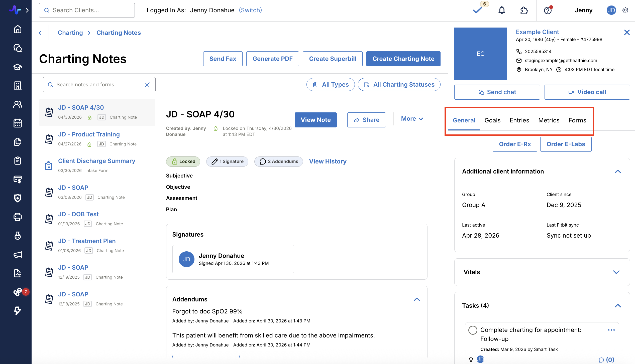The image size is (635, 364).
Task: Open the calendar icon in sidebar
Action: (x=18, y=123)
